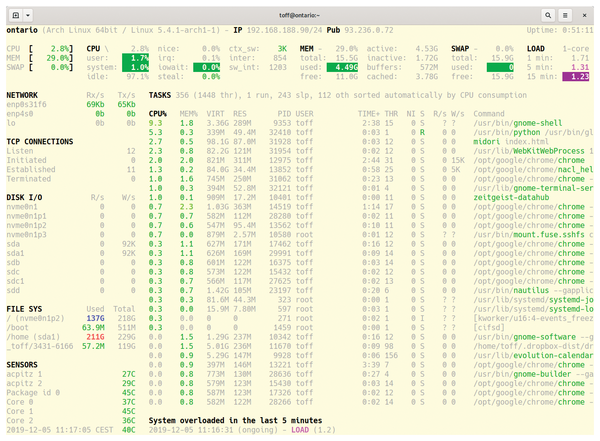Select the nautilus process row
The width and height of the screenshot is (600, 441).
point(370,291)
